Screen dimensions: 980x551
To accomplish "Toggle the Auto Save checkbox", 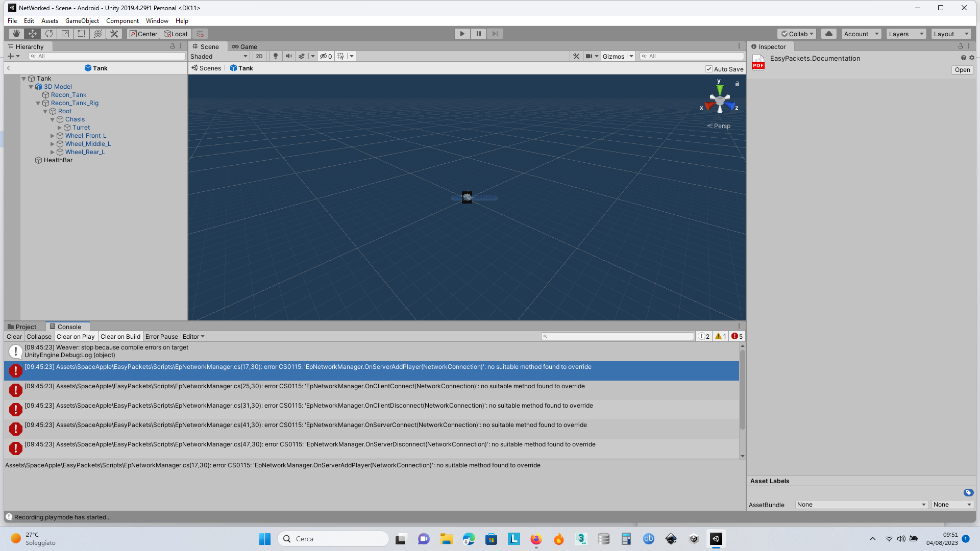I will [x=709, y=69].
